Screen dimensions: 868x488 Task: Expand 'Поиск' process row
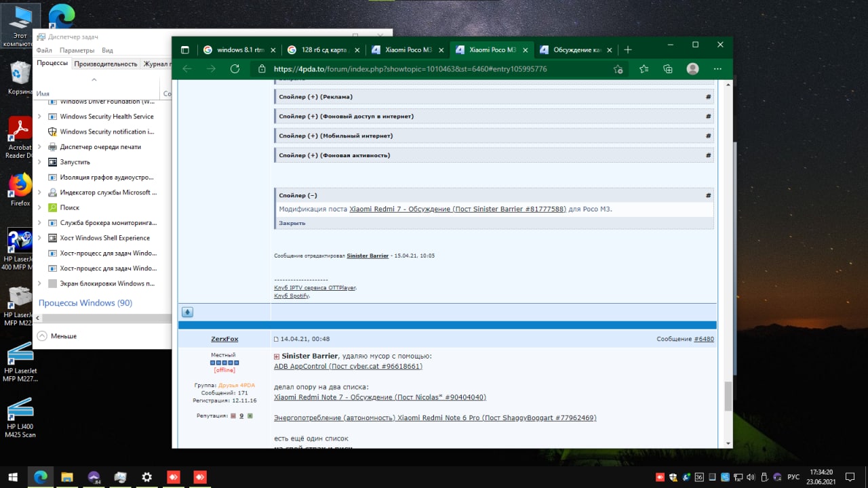click(39, 207)
